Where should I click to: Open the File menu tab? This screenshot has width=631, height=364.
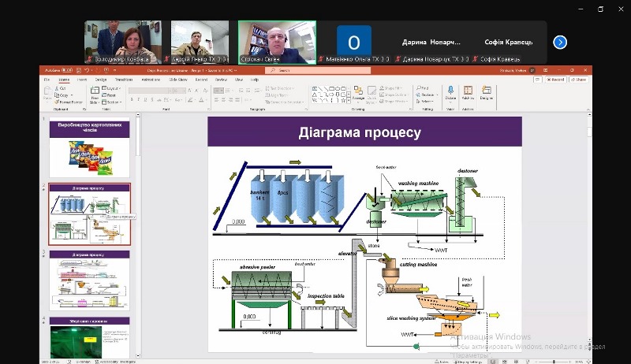pos(47,80)
